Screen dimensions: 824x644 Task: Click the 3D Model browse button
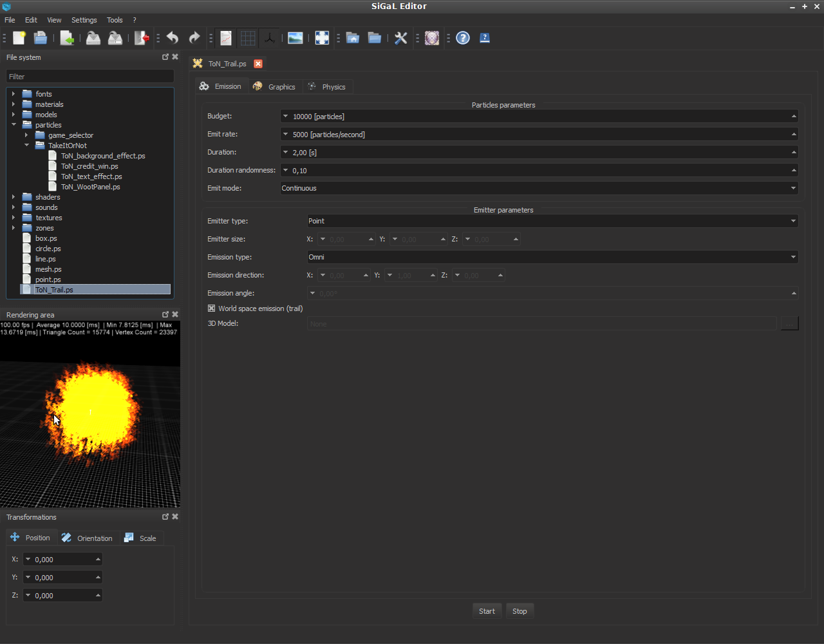tap(789, 323)
